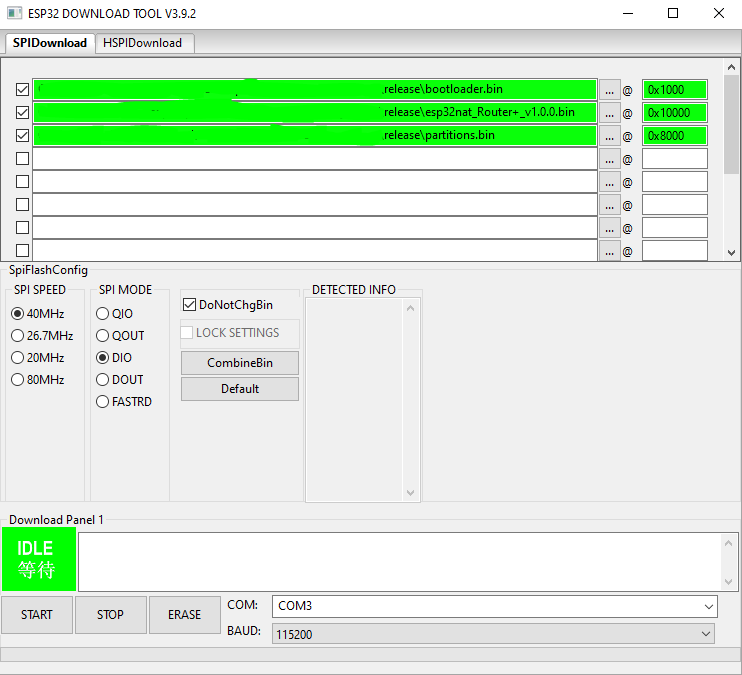The height and width of the screenshot is (675, 742).
Task: Open the BAUD rate dropdown
Action: pyautogui.click(x=493, y=634)
